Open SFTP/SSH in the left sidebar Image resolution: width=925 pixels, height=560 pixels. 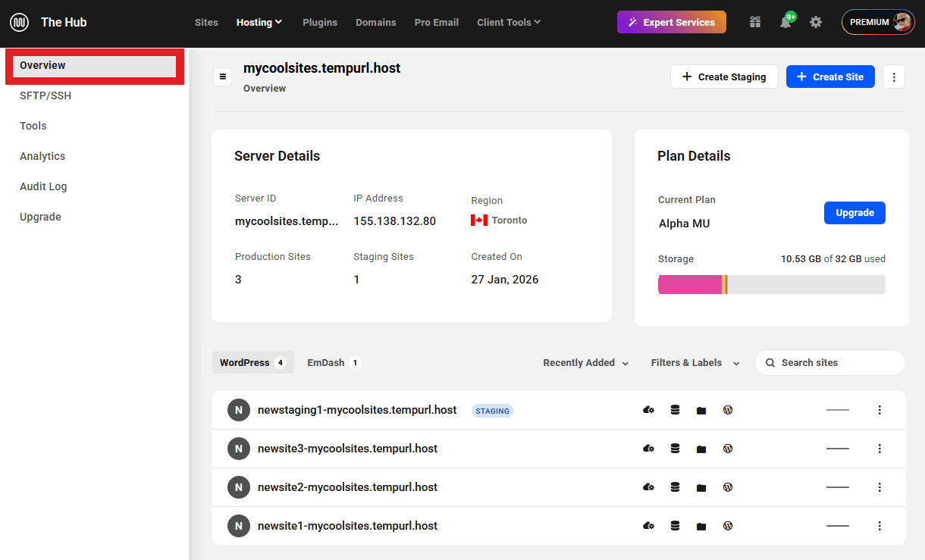click(x=45, y=95)
